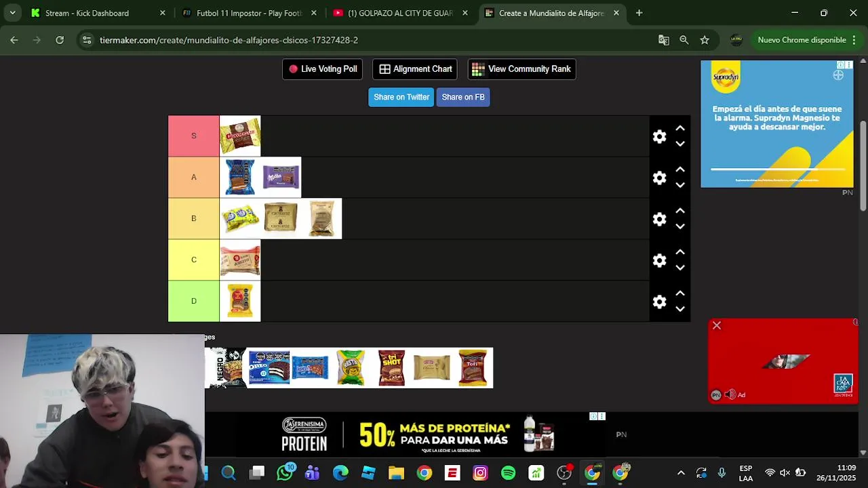
Task: Open the Alignment Chart view
Action: click(415, 69)
